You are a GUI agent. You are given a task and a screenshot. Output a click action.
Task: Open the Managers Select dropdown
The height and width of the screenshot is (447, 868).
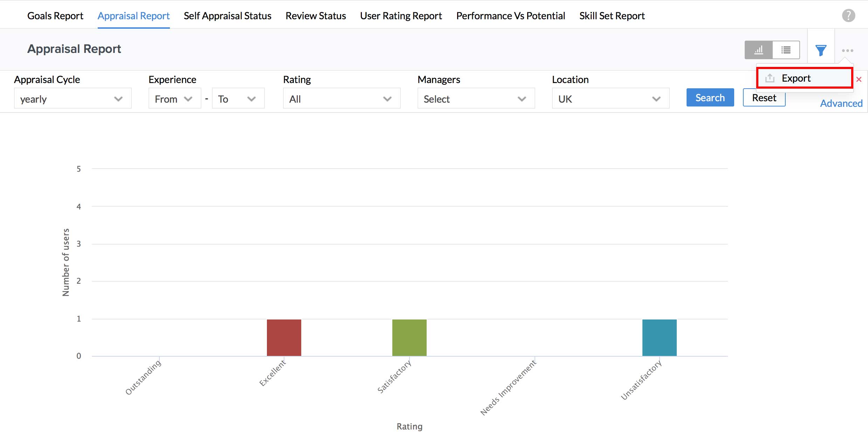coord(476,99)
